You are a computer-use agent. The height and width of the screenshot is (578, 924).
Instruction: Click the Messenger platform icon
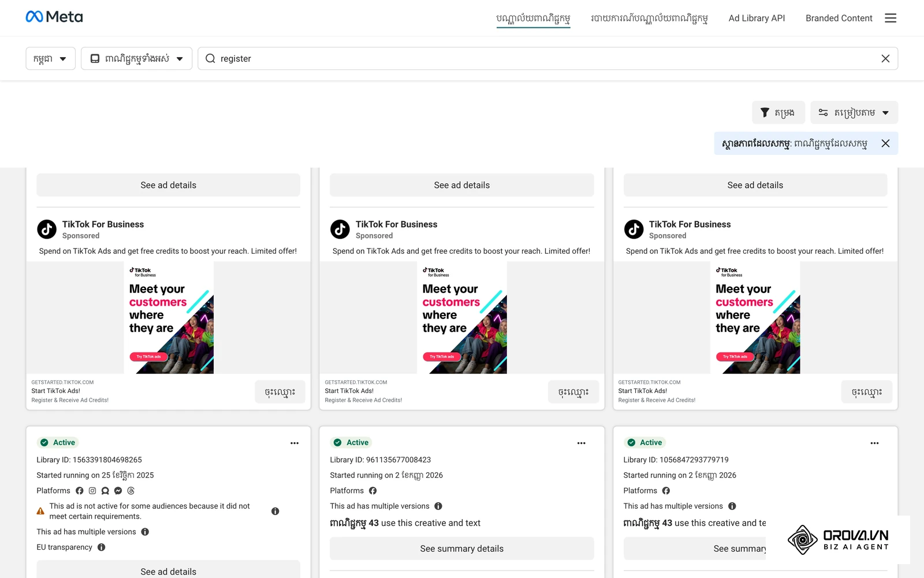pos(118,491)
